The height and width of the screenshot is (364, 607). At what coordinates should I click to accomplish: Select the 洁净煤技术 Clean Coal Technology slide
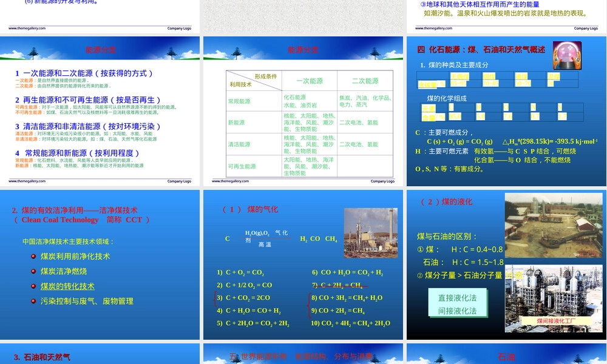click(100, 265)
